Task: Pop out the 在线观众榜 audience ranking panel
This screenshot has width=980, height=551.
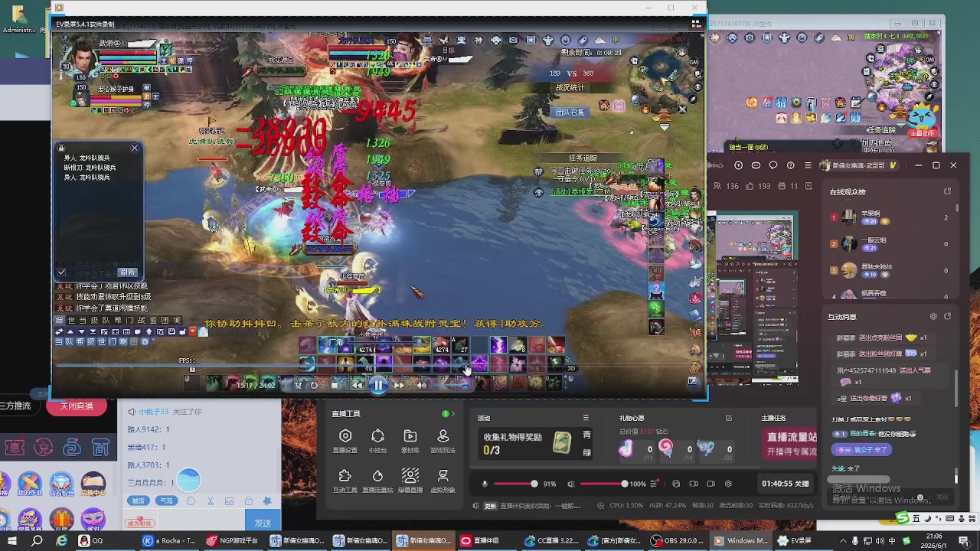Action: (948, 191)
